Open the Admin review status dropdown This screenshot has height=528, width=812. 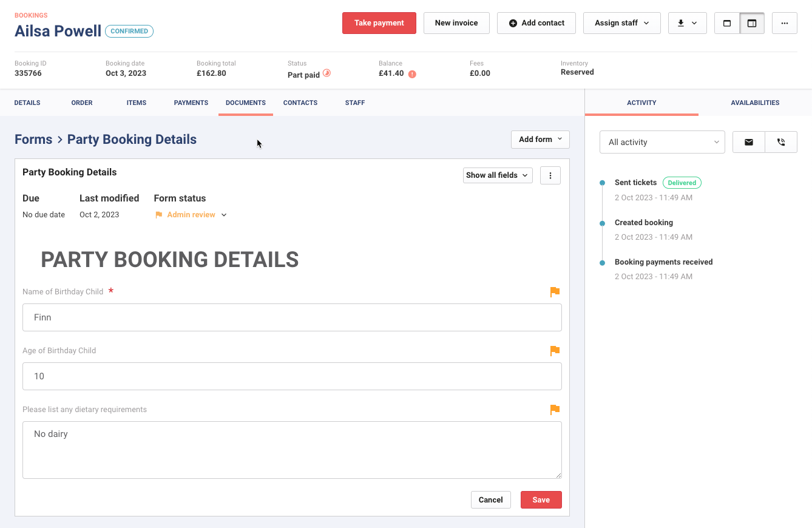191,215
